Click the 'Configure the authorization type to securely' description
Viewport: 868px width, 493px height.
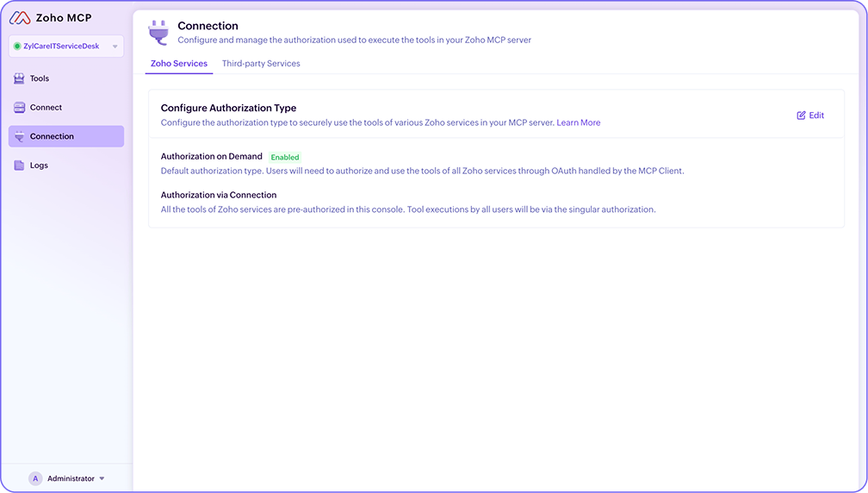358,122
